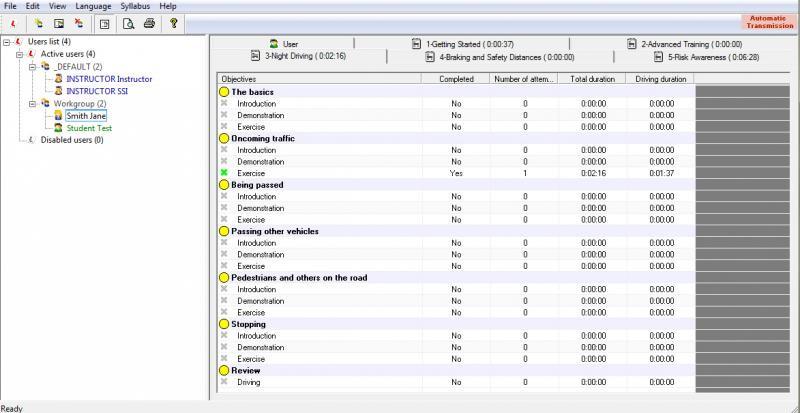
Task: Select user INSTRUCTOR Instructor
Action: coord(109,79)
